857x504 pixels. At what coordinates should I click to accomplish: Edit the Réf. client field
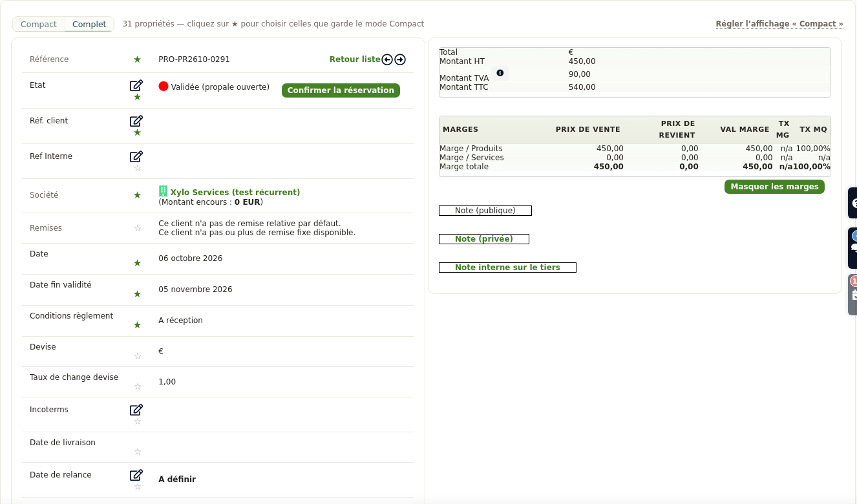[x=136, y=121]
